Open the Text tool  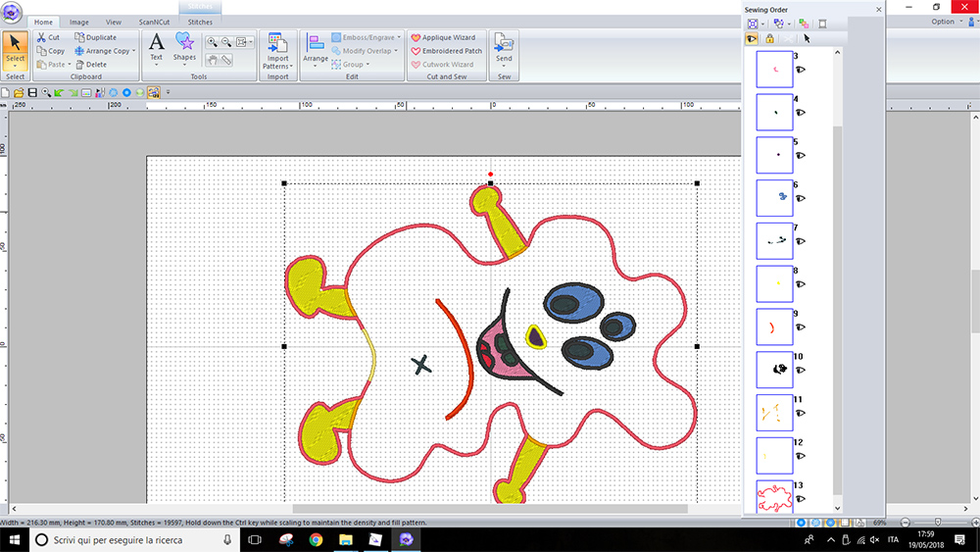pyautogui.click(x=156, y=47)
